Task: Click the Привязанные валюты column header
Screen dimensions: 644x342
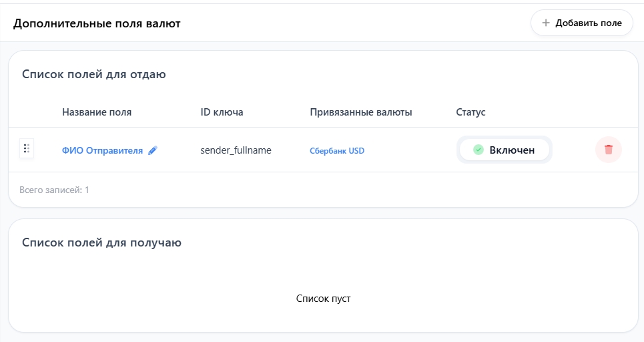Action: coord(360,112)
